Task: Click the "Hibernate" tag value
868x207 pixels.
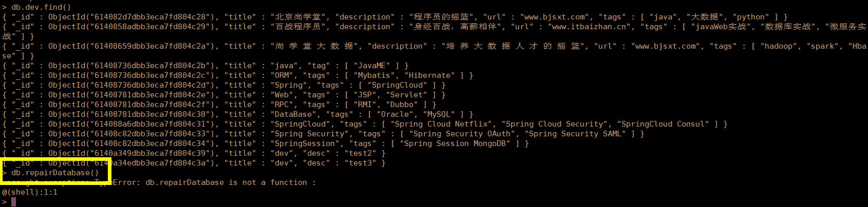Action: pyautogui.click(x=429, y=75)
